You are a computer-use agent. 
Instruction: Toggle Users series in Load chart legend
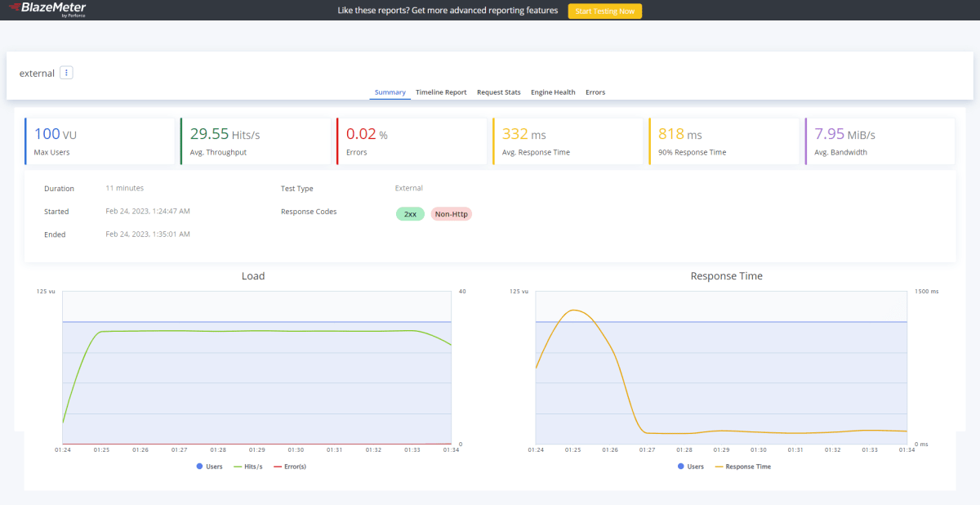(210, 467)
